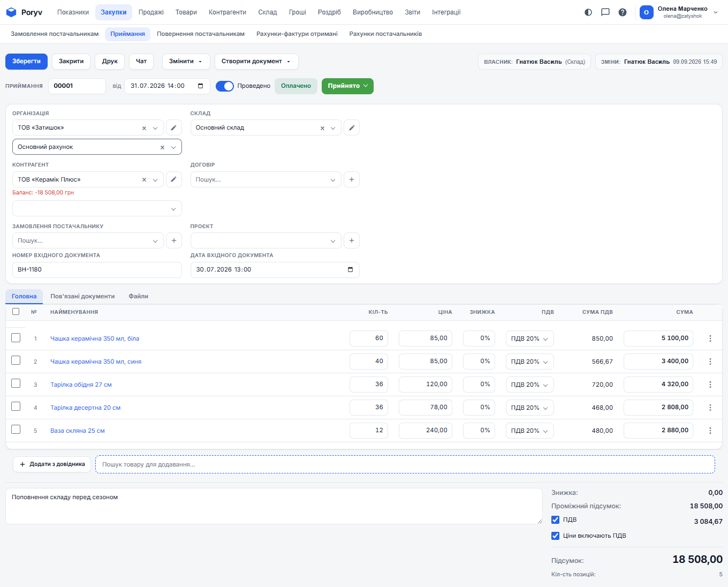Edit the Основний склад warehouse pencil icon

tap(352, 127)
